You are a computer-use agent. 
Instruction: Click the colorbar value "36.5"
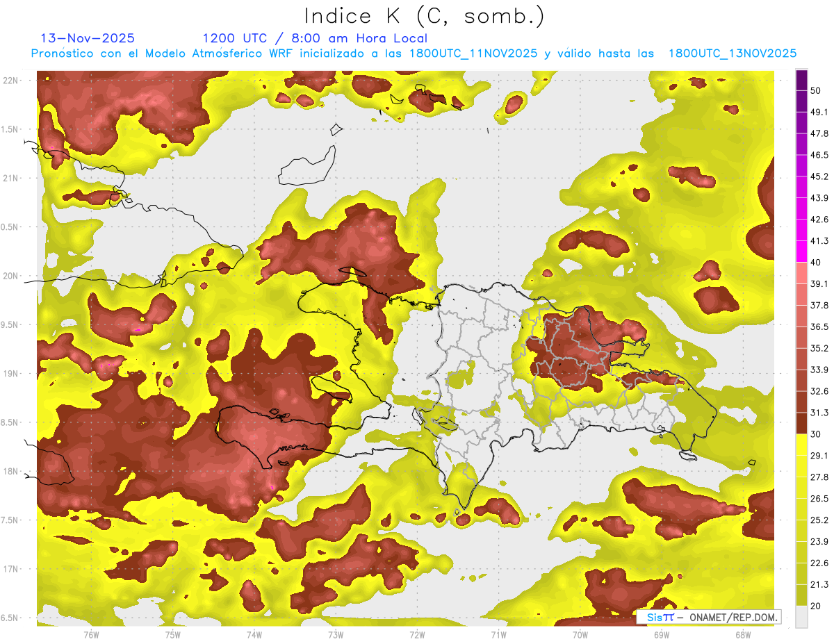point(819,327)
